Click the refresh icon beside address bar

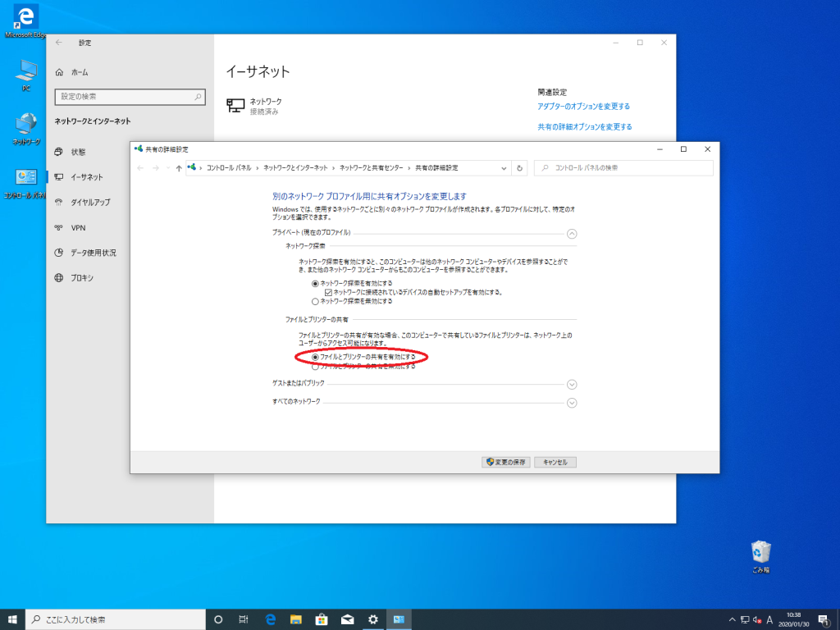tap(519, 167)
